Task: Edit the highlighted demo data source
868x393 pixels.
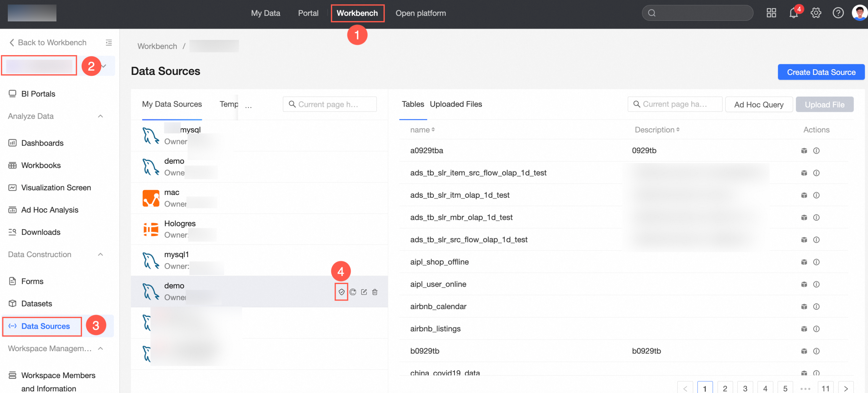Action: 364,292
